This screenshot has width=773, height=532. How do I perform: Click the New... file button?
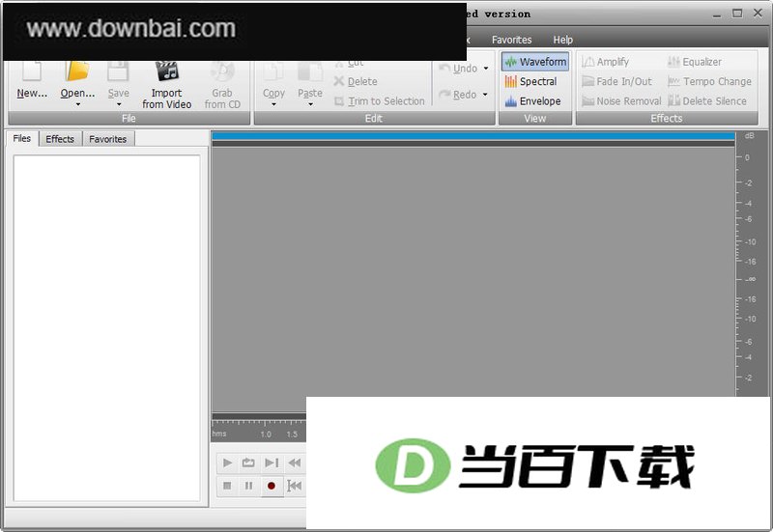pos(32,80)
